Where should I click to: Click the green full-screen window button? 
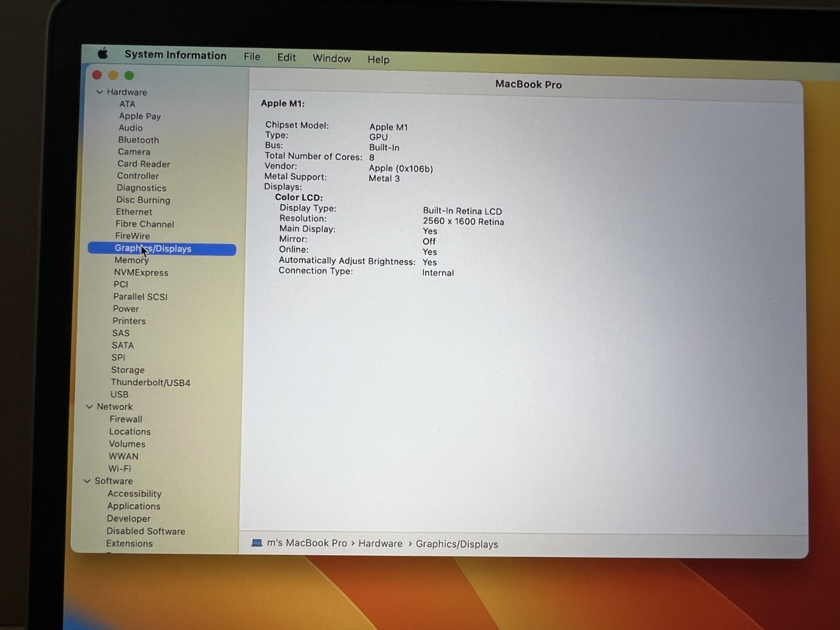click(129, 76)
